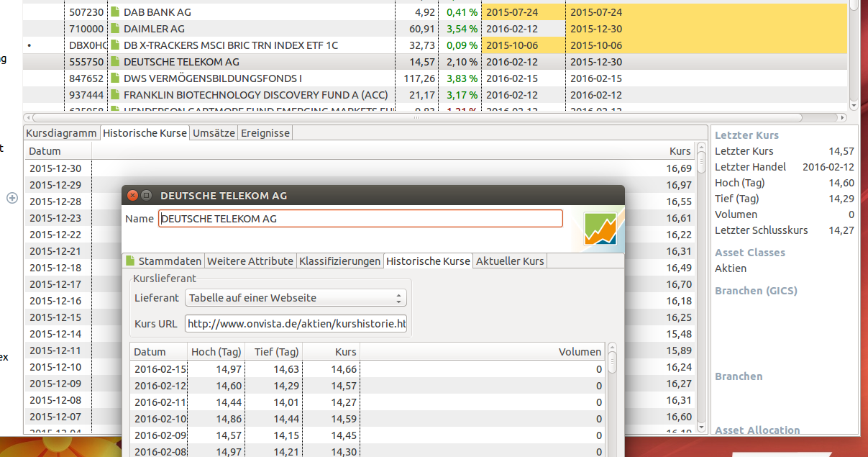Click the Tief (Tag) column header

[273, 352]
